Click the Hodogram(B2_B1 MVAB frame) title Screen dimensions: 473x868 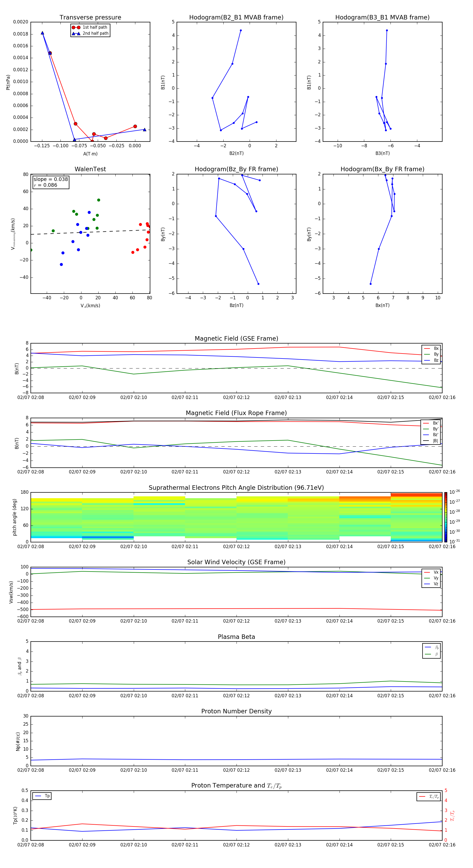click(x=236, y=18)
